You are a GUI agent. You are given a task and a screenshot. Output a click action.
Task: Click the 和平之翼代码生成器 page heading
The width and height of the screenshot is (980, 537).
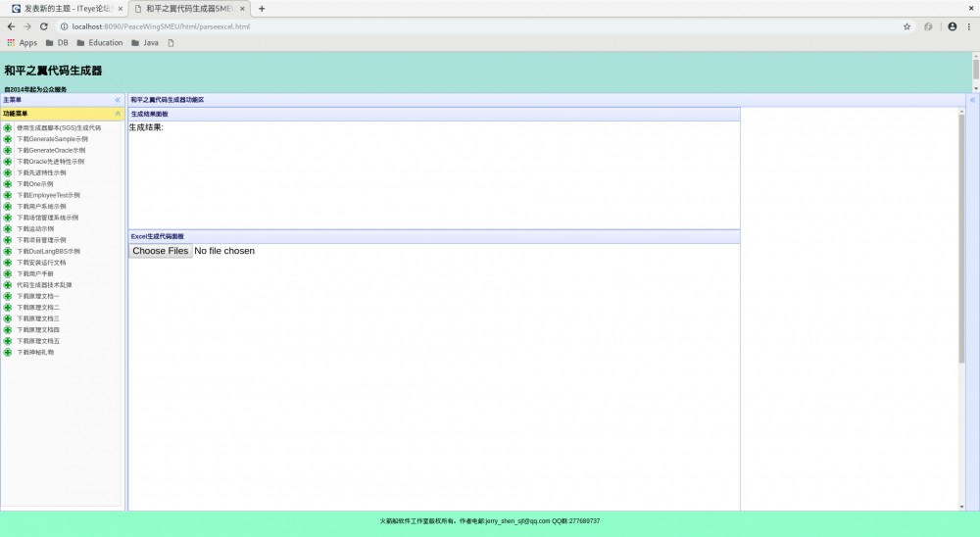53,71
